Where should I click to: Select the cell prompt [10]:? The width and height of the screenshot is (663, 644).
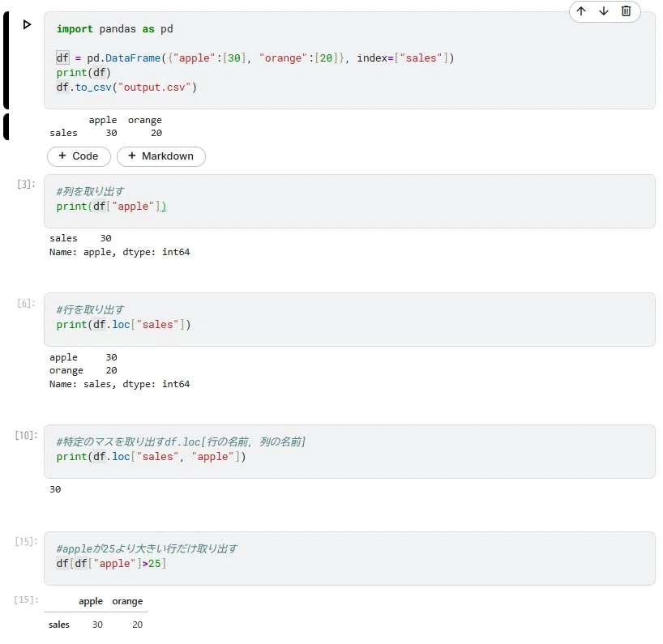(x=26, y=435)
